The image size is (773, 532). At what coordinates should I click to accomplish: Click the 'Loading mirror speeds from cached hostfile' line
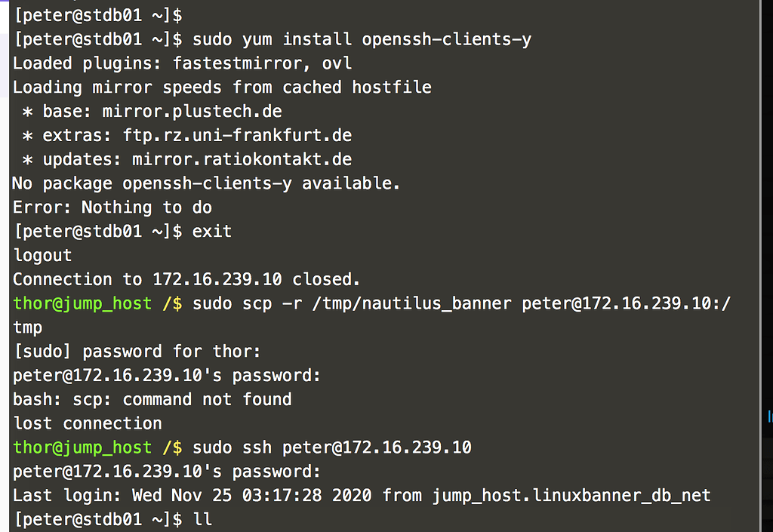click(222, 88)
